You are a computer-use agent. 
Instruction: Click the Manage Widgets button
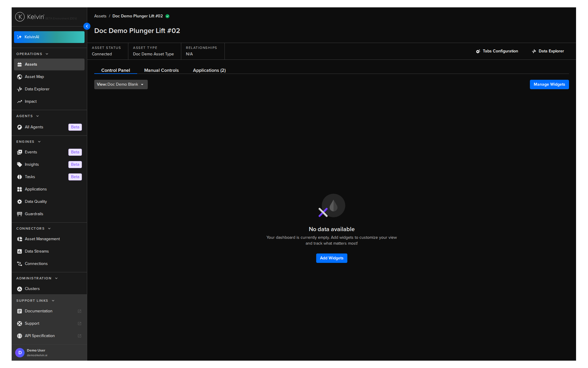pyautogui.click(x=549, y=85)
